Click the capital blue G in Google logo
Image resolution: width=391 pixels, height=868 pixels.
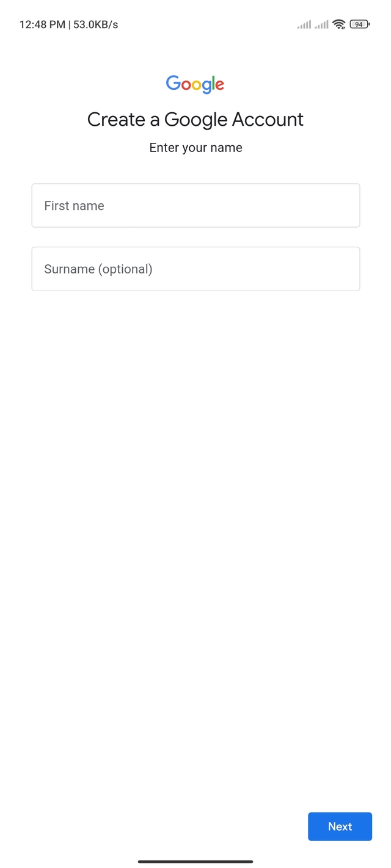point(173,83)
